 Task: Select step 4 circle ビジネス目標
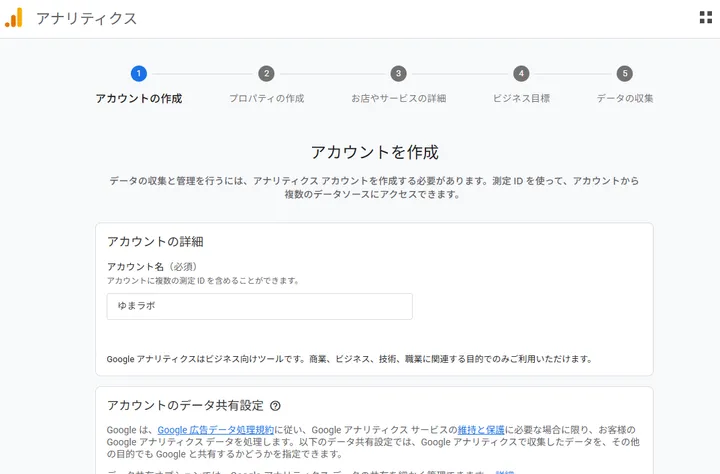coord(521,73)
